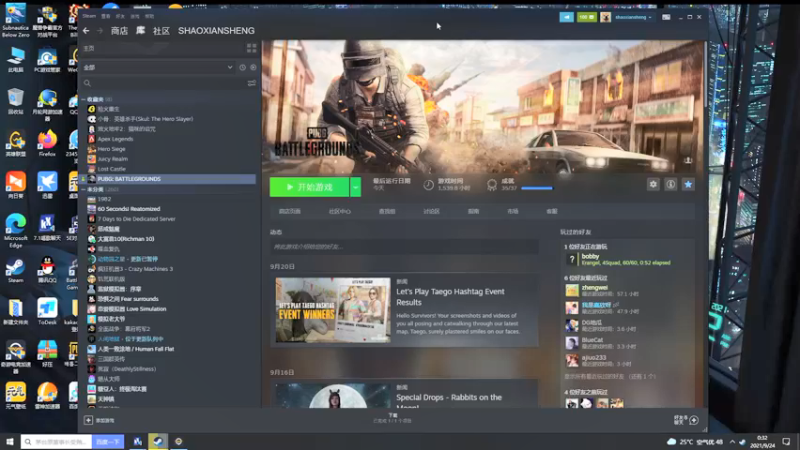This screenshot has width=800, height=450.
Task: Click the 百度一下 taskbar button
Action: tap(108, 442)
